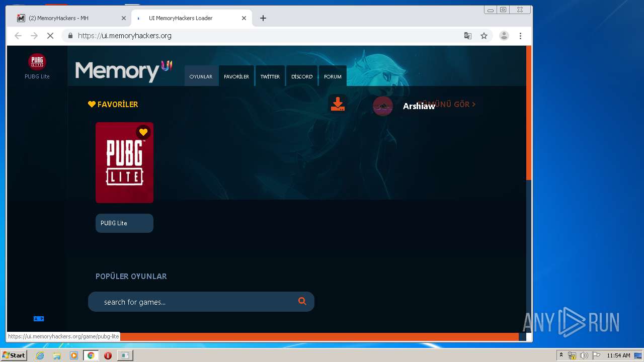Stop loading the page

(50, 36)
